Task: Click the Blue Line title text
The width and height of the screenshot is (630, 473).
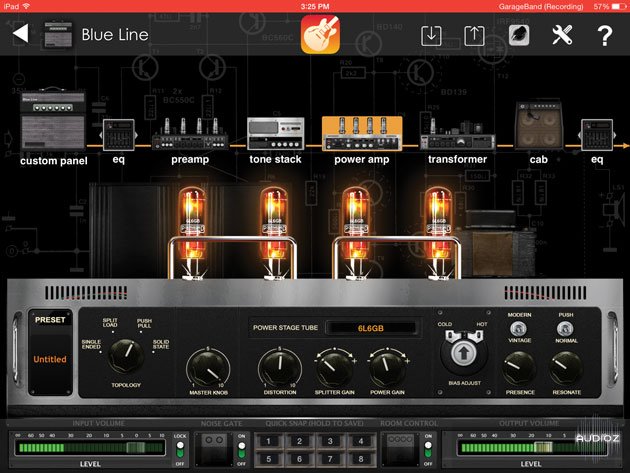Action: (x=115, y=35)
